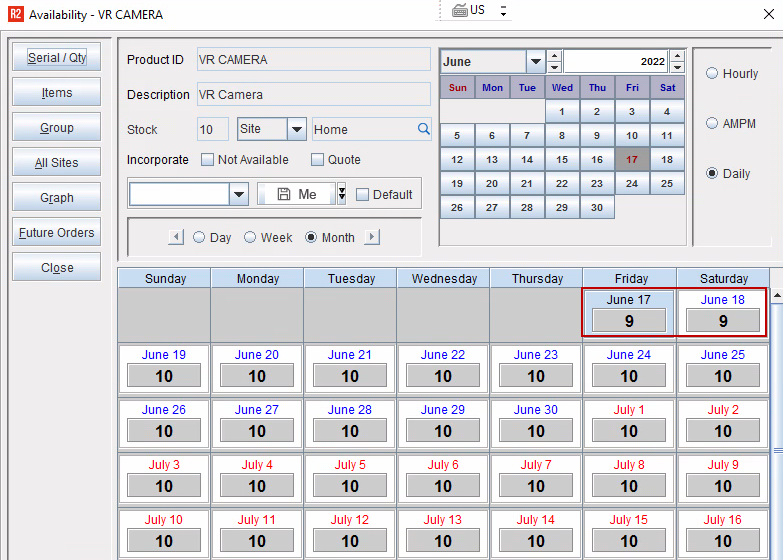Image resolution: width=783 pixels, height=560 pixels.
Task: Select the Hourly radio button
Action: pos(712,74)
